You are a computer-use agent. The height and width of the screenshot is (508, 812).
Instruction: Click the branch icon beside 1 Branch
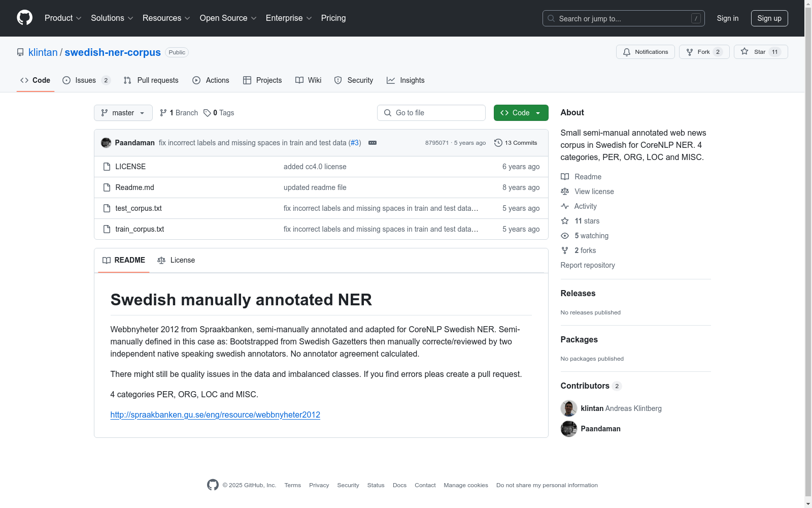click(x=163, y=113)
